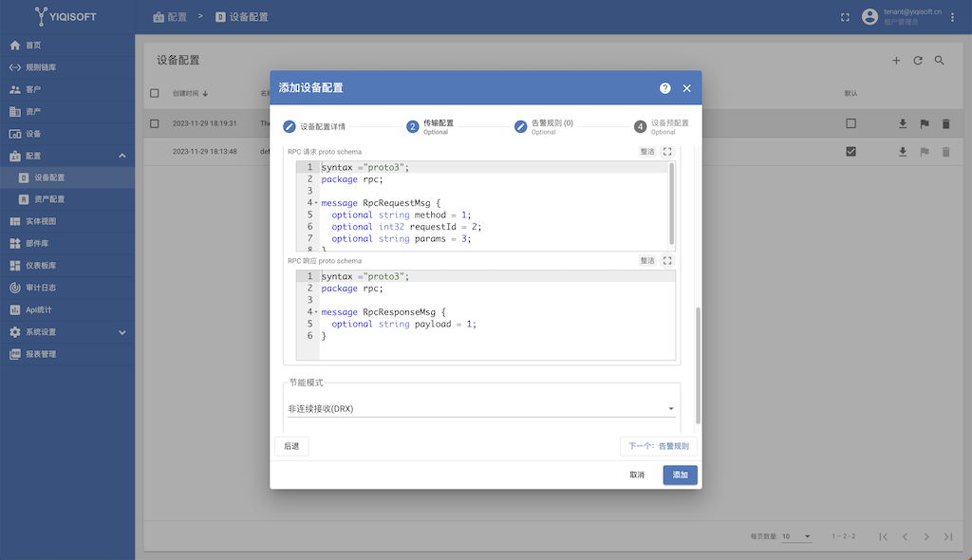Export the 18:13:48 row configuration
Viewport: 972px width, 560px height.
(x=903, y=151)
